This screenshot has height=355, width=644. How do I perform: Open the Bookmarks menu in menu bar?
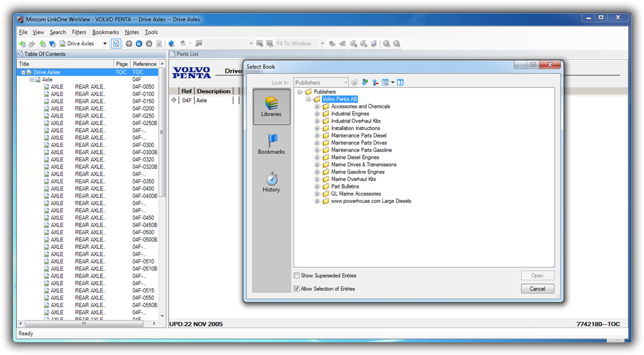(x=106, y=32)
